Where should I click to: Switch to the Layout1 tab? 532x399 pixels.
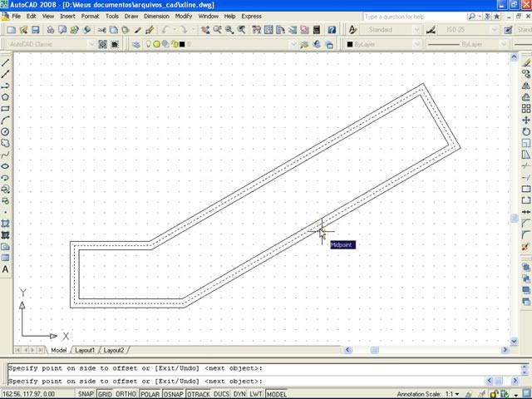point(85,350)
